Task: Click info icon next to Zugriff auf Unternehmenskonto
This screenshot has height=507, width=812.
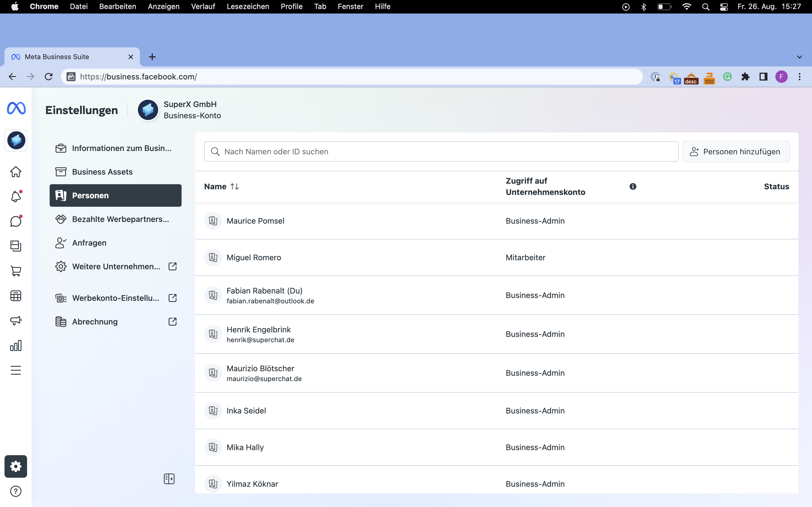Action: pos(633,186)
